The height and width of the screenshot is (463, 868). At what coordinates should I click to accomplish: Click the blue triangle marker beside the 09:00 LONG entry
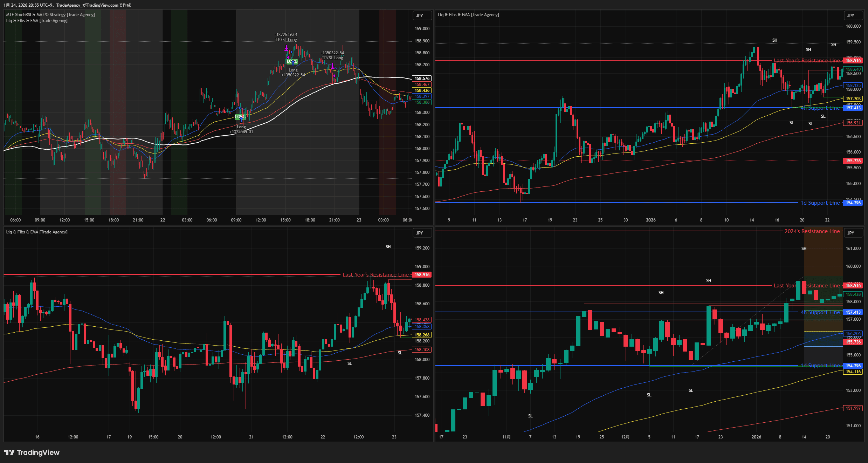240,108
